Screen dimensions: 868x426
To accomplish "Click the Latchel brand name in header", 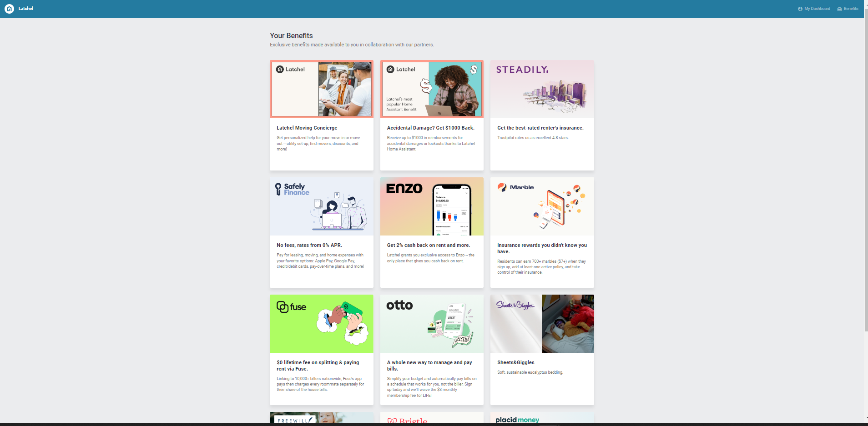I will tap(25, 9).
